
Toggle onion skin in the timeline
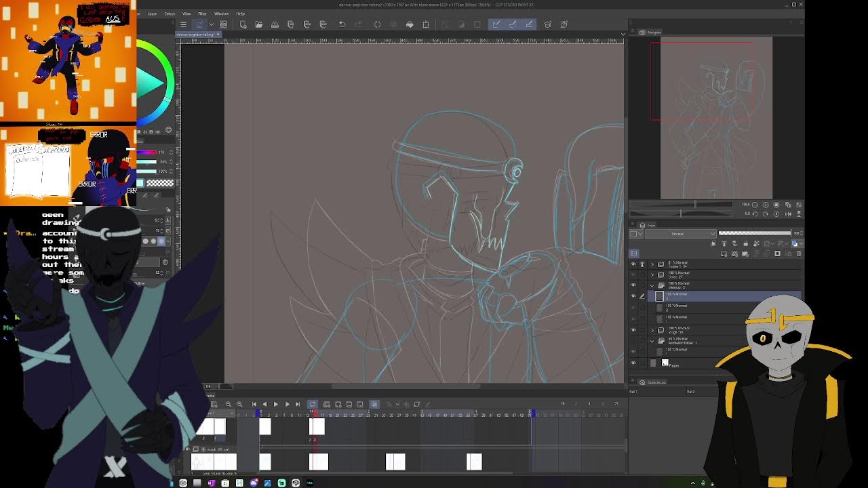[374, 404]
